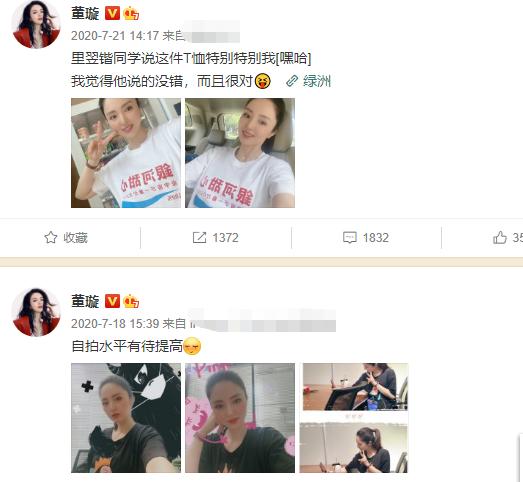Open the white T-shirt peace-sign selfie photo

point(126,153)
